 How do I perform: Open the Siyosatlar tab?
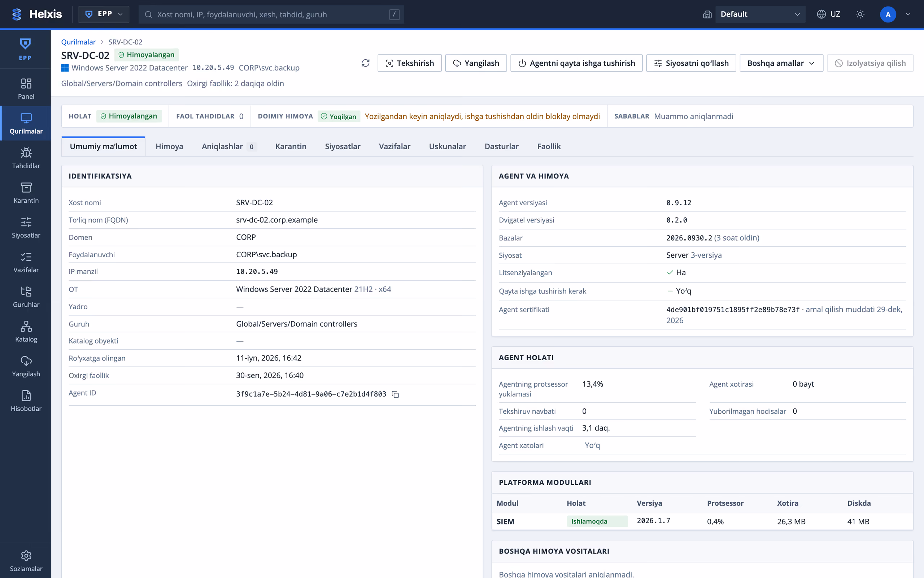pyautogui.click(x=343, y=146)
